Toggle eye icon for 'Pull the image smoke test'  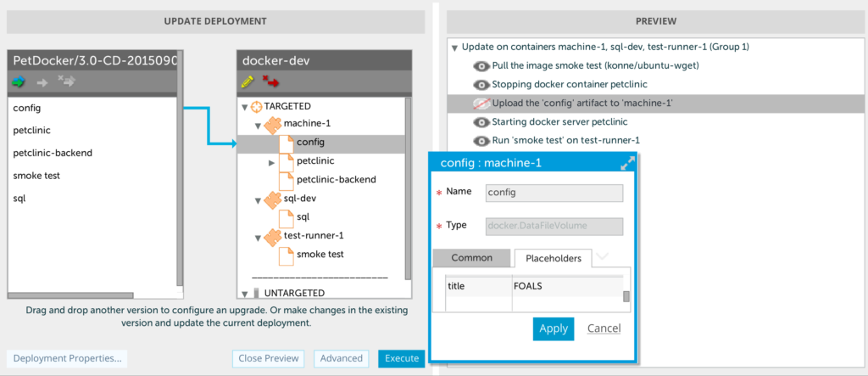(481, 65)
